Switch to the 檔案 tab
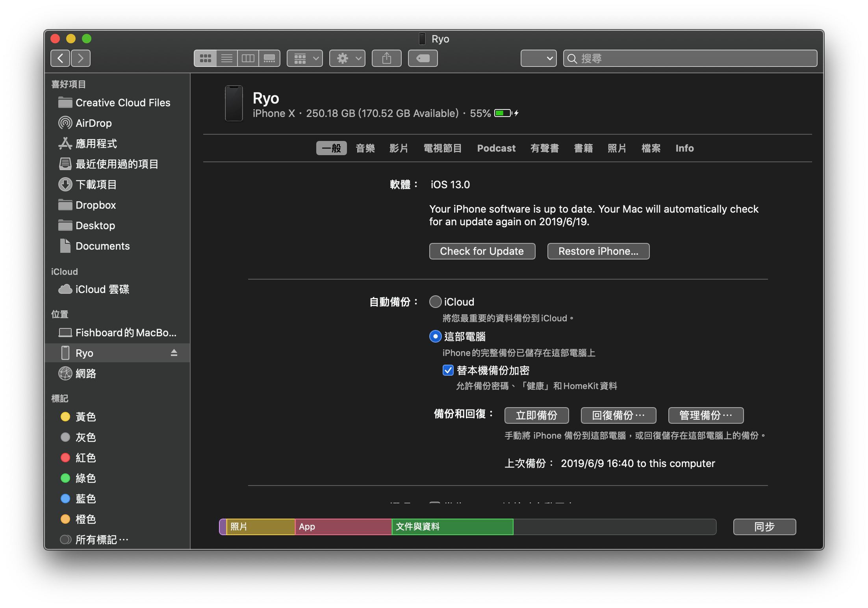Image resolution: width=868 pixels, height=608 pixels. pyautogui.click(x=651, y=148)
